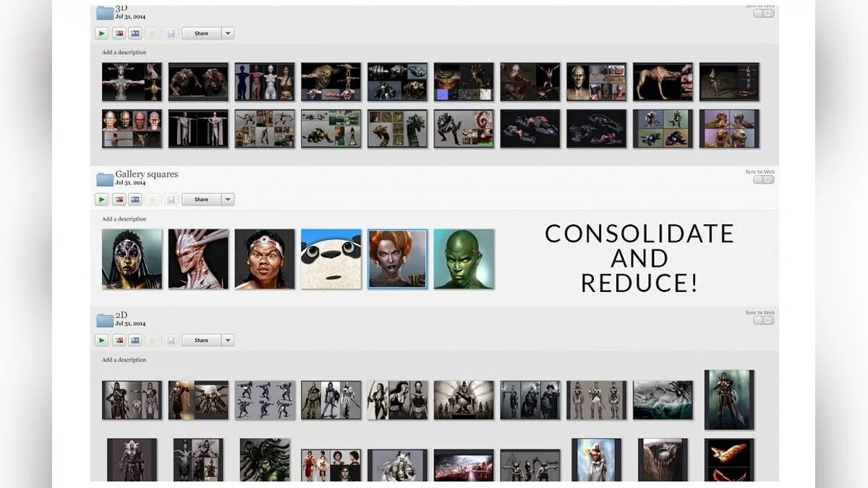This screenshot has height=488, width=868.
Task: Play slideshow for the 2D folder
Action: click(101, 341)
